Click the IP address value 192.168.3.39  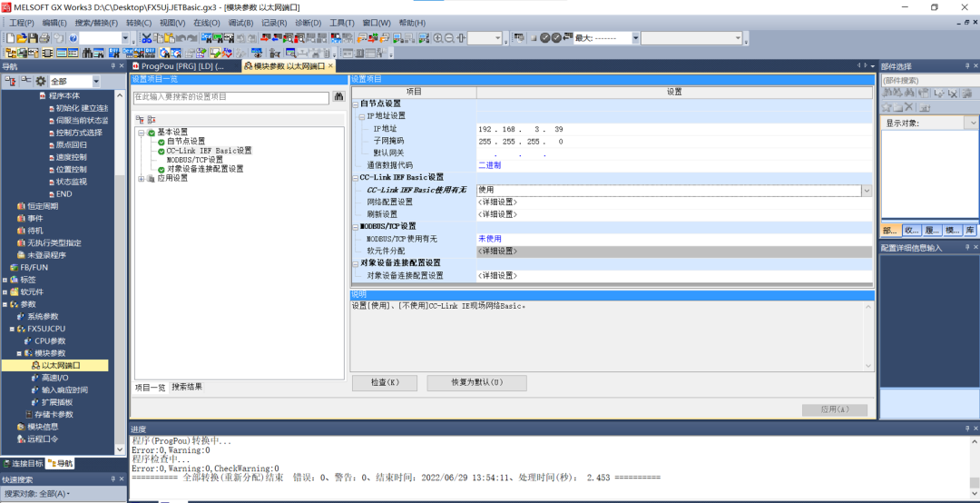click(x=521, y=130)
